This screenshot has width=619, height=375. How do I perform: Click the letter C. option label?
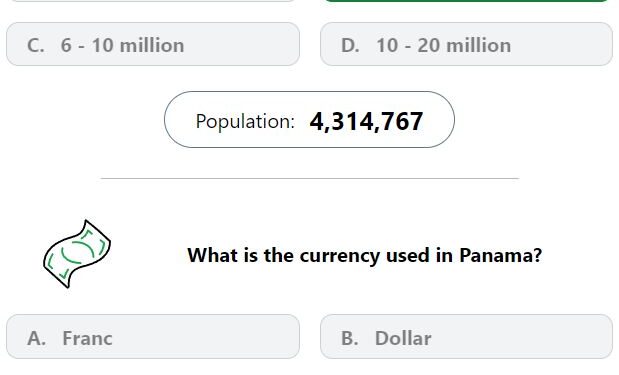tap(36, 45)
